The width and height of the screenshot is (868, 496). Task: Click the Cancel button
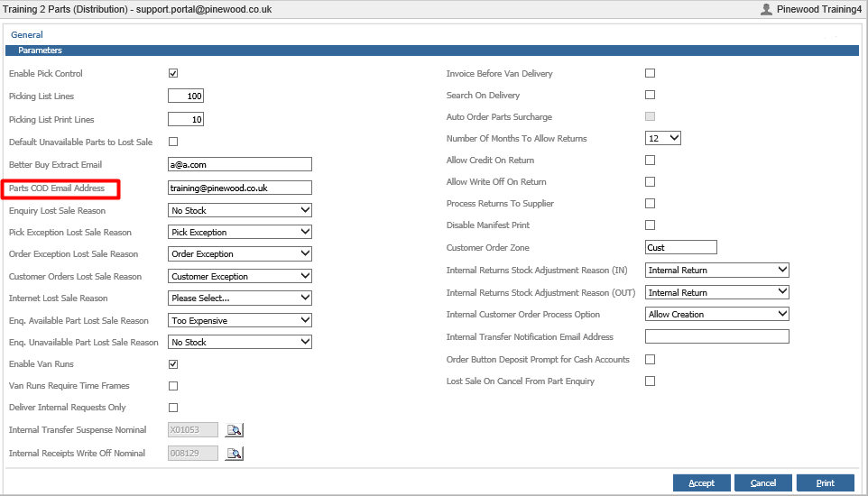click(762, 483)
